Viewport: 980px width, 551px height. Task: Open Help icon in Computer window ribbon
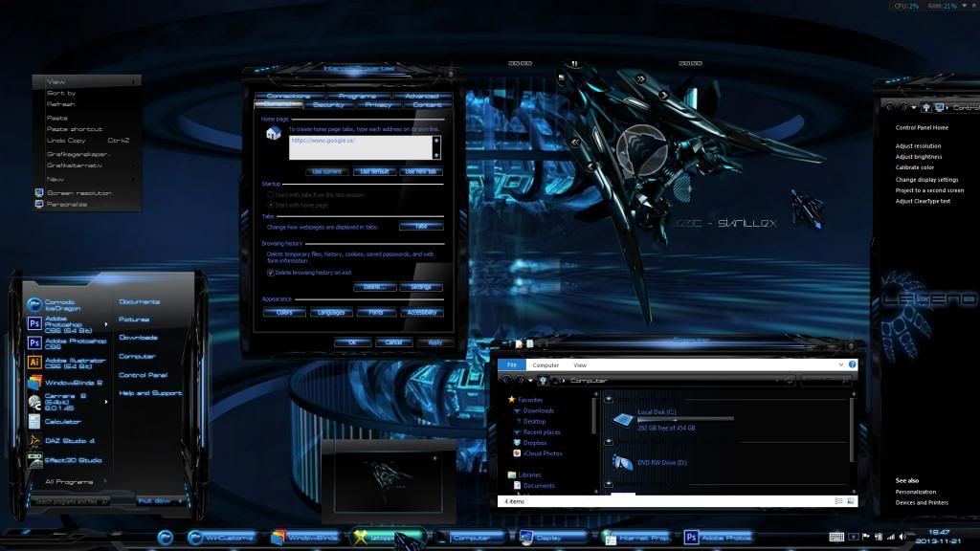[852, 364]
